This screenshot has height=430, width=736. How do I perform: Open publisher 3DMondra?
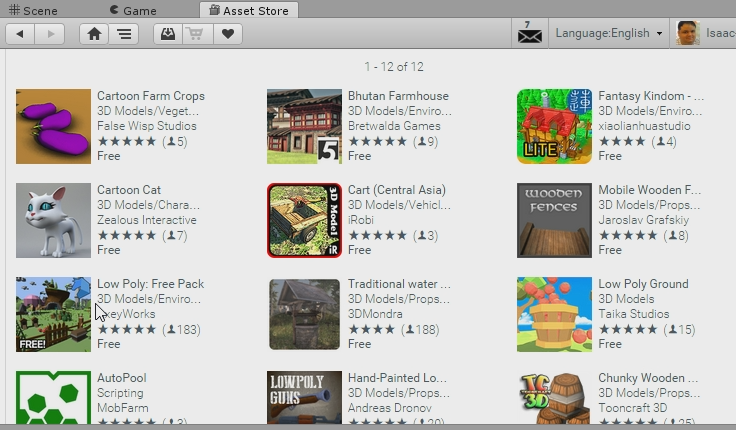(x=375, y=314)
